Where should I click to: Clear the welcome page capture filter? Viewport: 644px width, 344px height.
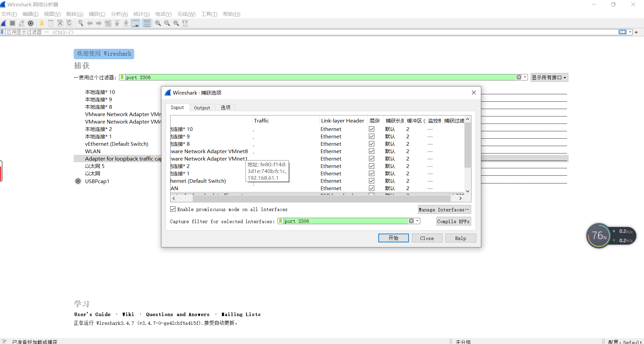pos(519,77)
